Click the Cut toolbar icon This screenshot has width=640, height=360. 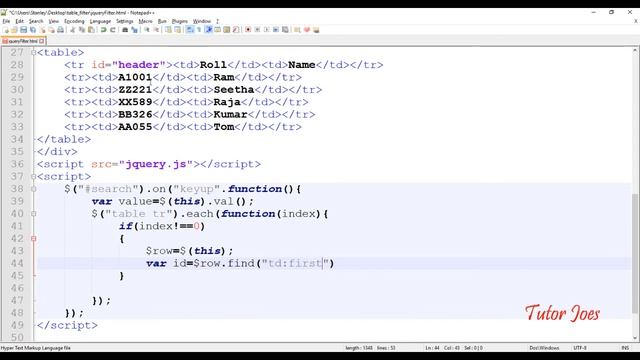[x=72, y=30]
